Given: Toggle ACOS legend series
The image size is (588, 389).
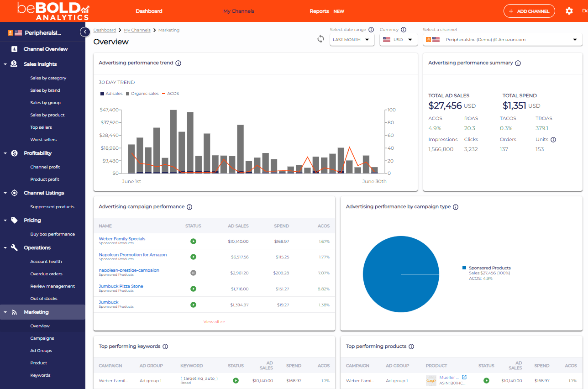Looking at the screenshot, I should click(x=170, y=94).
